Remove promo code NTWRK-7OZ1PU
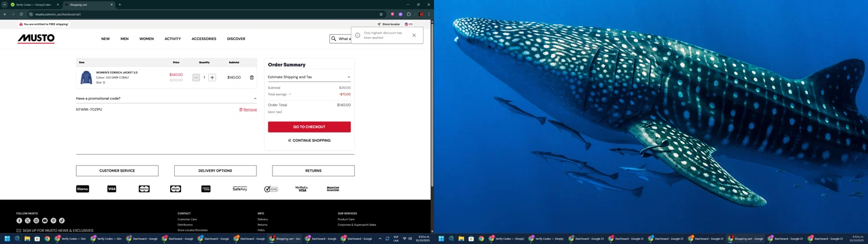The width and height of the screenshot is (868, 244). (248, 109)
